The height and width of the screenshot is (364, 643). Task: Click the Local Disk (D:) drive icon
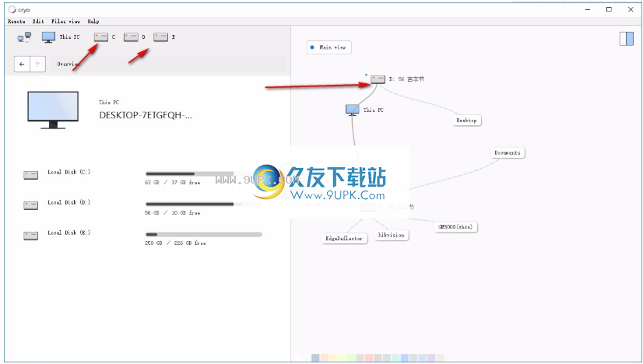coord(31,205)
